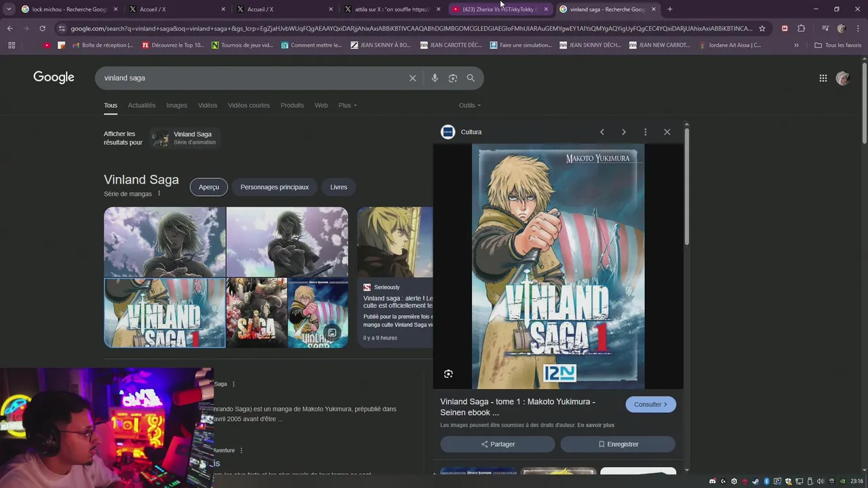Open Faire une simulation bookmark
868x488 pixels.
(521, 45)
